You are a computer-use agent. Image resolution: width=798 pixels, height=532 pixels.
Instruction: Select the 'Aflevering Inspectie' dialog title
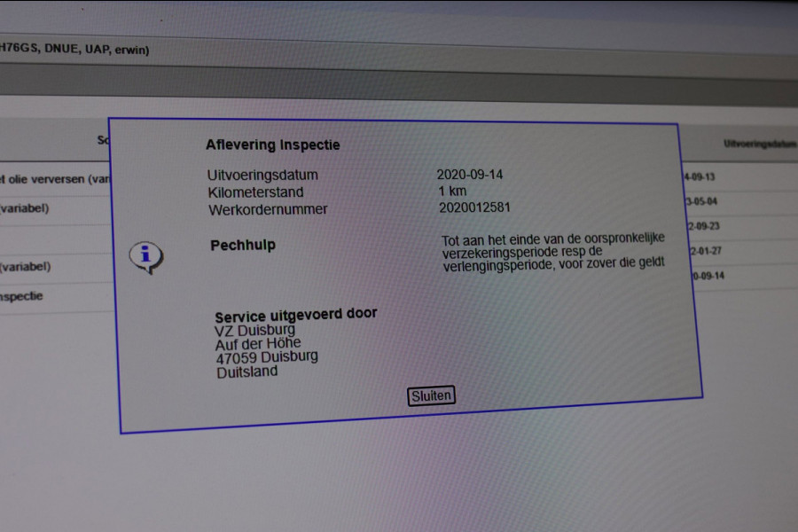273,145
